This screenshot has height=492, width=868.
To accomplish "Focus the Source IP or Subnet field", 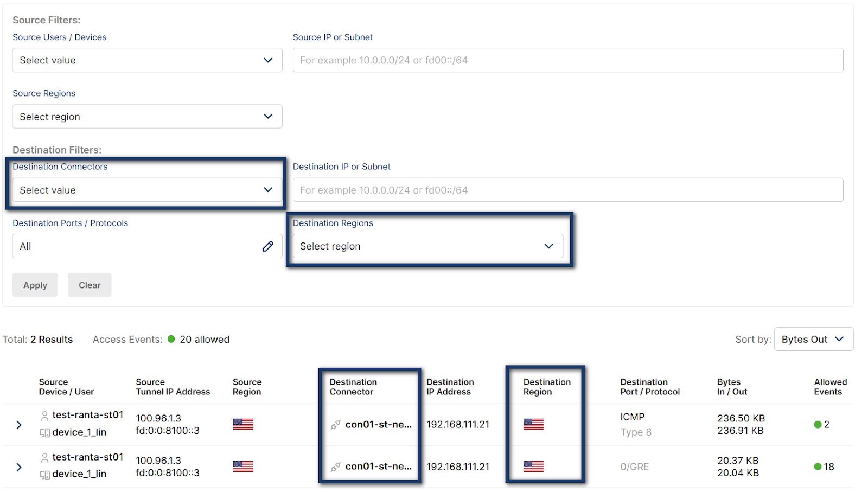I will point(567,60).
